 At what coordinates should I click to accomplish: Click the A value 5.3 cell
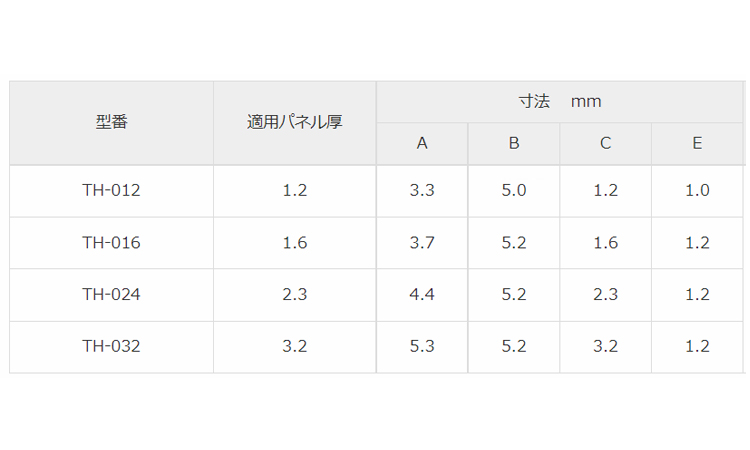(422, 346)
